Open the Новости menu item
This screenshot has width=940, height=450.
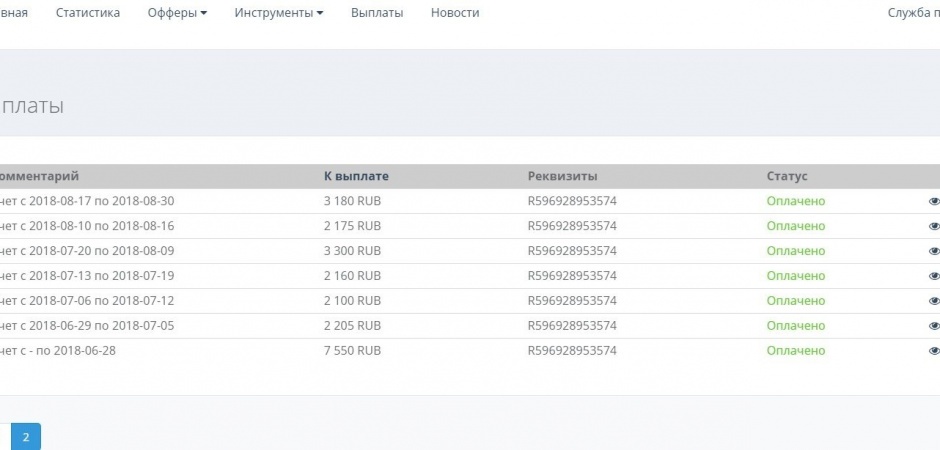[455, 13]
